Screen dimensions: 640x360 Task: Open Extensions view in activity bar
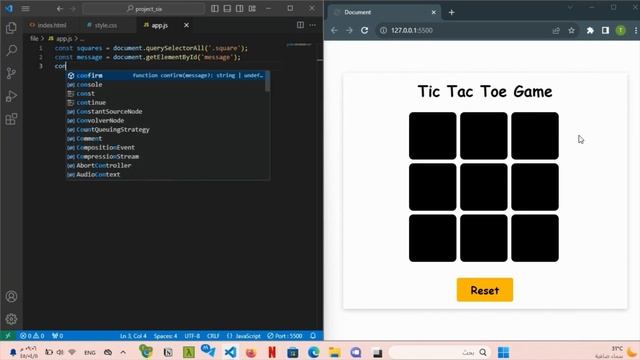pyautogui.click(x=11, y=119)
